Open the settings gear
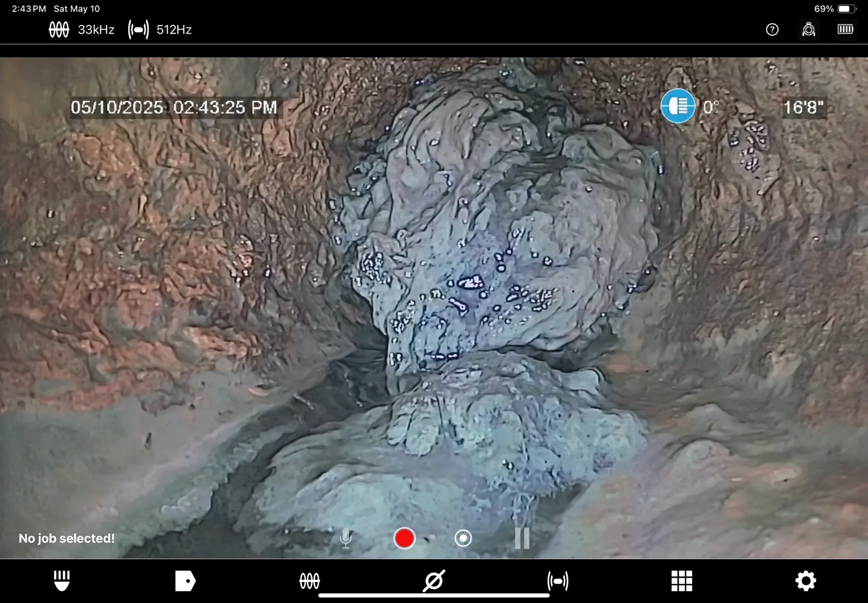This screenshot has height=603, width=868. point(806,581)
